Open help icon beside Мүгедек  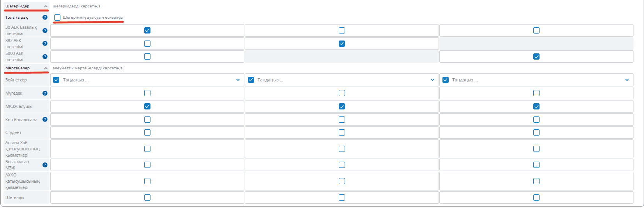point(45,93)
